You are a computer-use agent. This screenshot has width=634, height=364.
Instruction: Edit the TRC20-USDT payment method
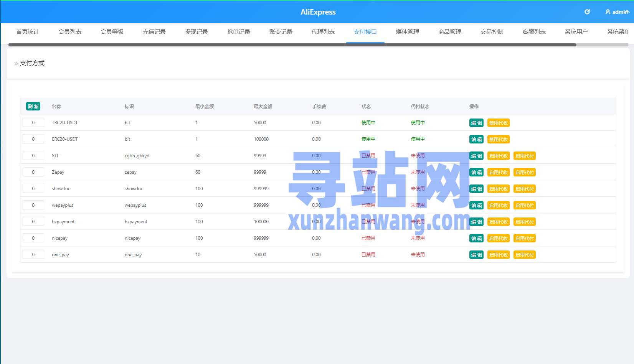(x=476, y=123)
